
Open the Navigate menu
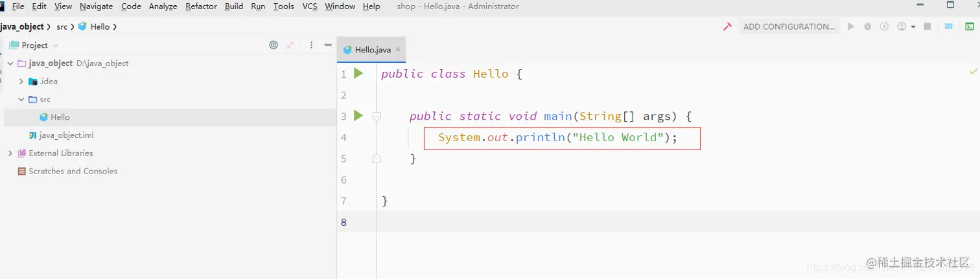(96, 6)
